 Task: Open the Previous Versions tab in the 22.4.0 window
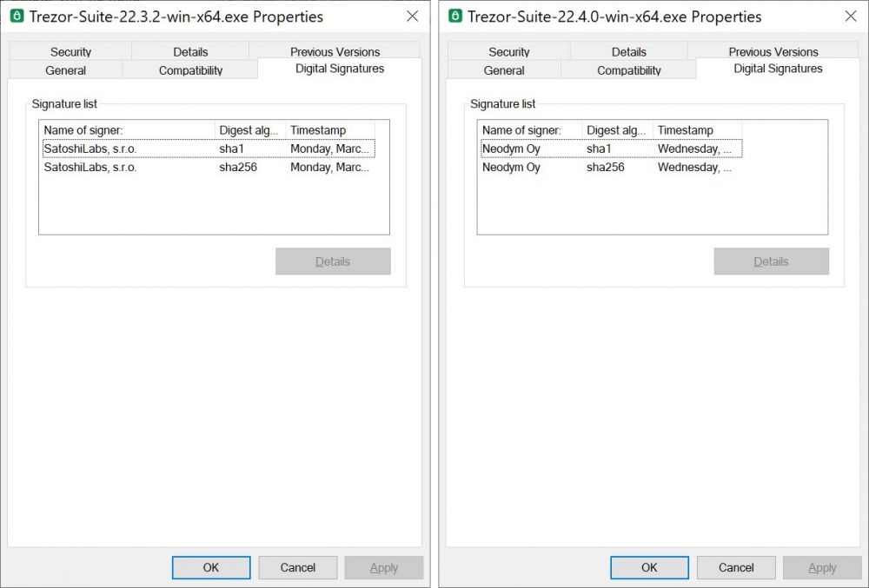(x=773, y=51)
